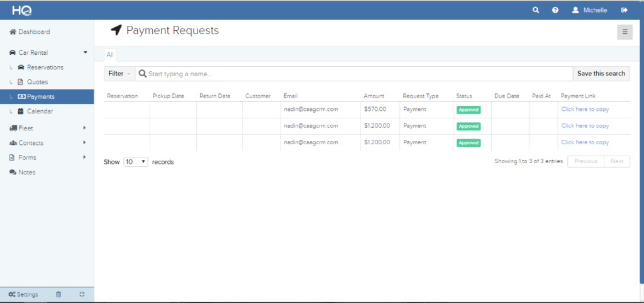644x303 pixels.
Task: Open the hamburger menu button beside page title
Action: pyautogui.click(x=625, y=32)
